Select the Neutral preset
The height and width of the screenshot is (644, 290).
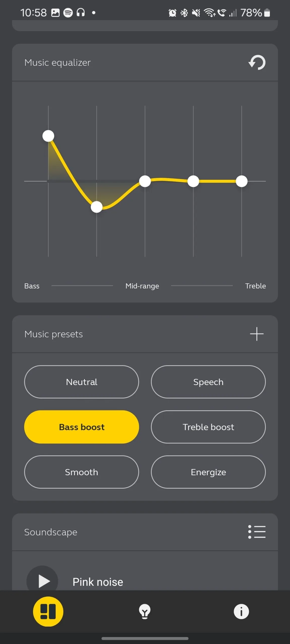[x=82, y=382]
